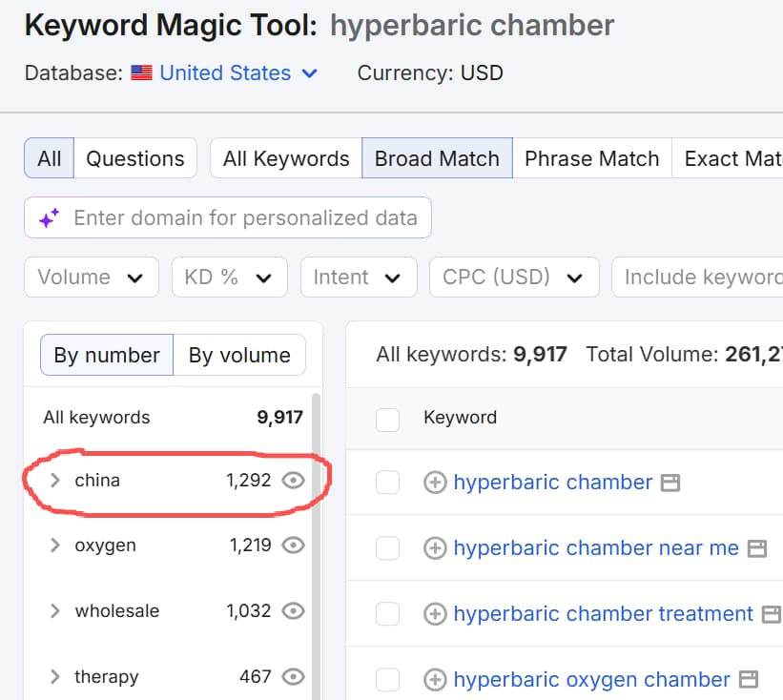
Task: Switch to the Questions tab
Action: (134, 158)
